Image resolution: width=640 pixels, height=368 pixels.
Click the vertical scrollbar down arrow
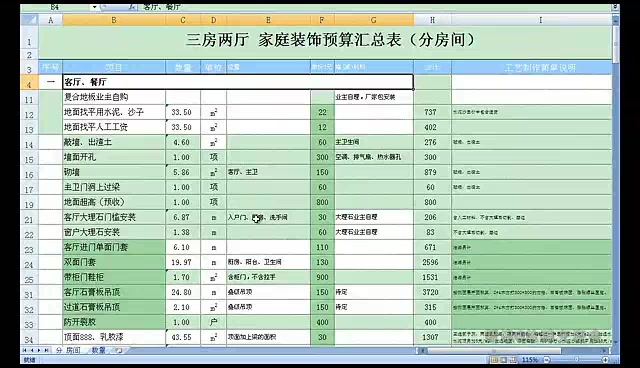(x=616, y=343)
